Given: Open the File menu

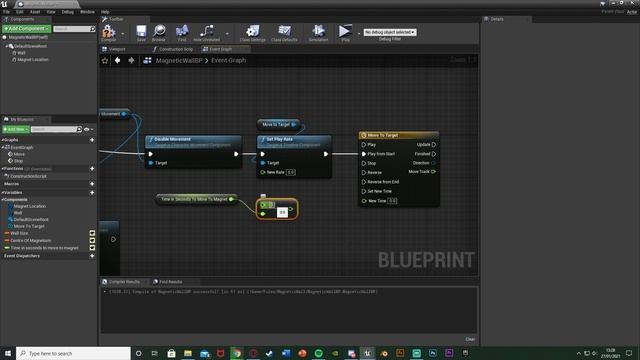Looking at the screenshot, I should tap(7, 12).
